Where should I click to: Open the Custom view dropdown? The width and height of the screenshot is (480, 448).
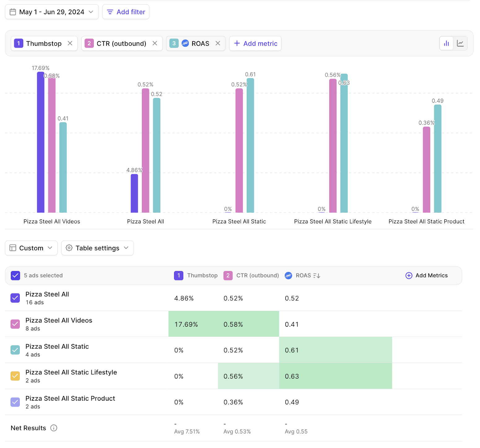(31, 248)
